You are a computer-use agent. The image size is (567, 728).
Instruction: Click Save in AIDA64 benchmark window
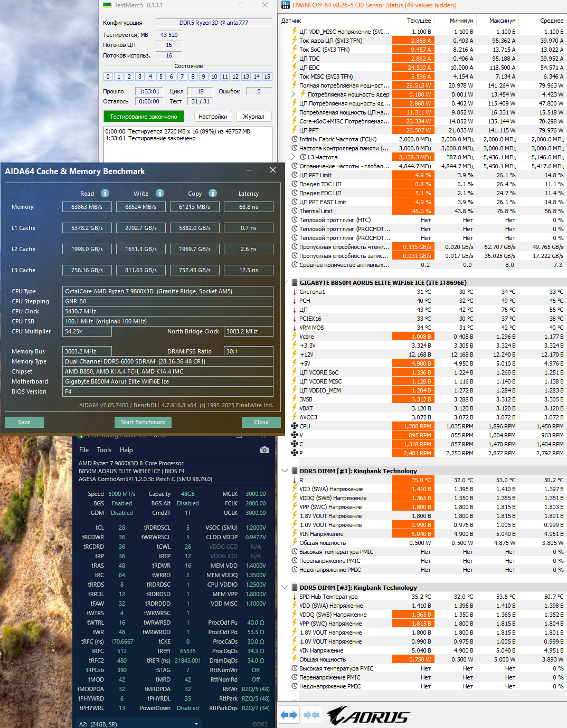24,422
